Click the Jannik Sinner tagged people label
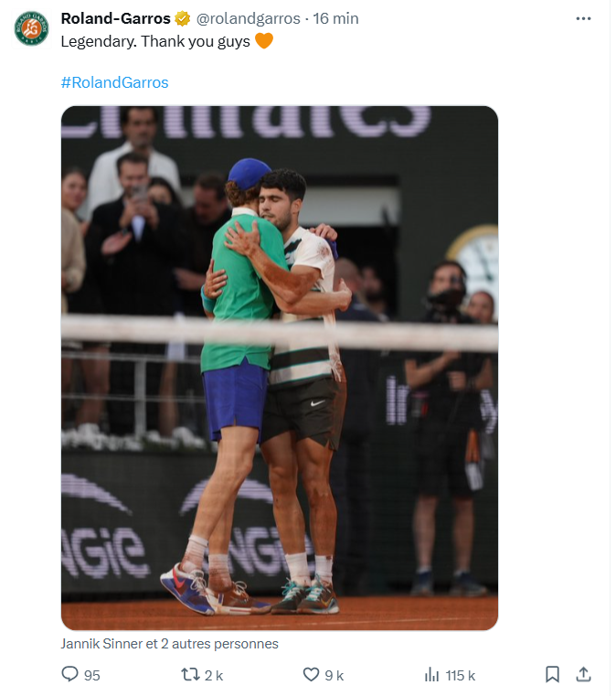 coord(169,644)
